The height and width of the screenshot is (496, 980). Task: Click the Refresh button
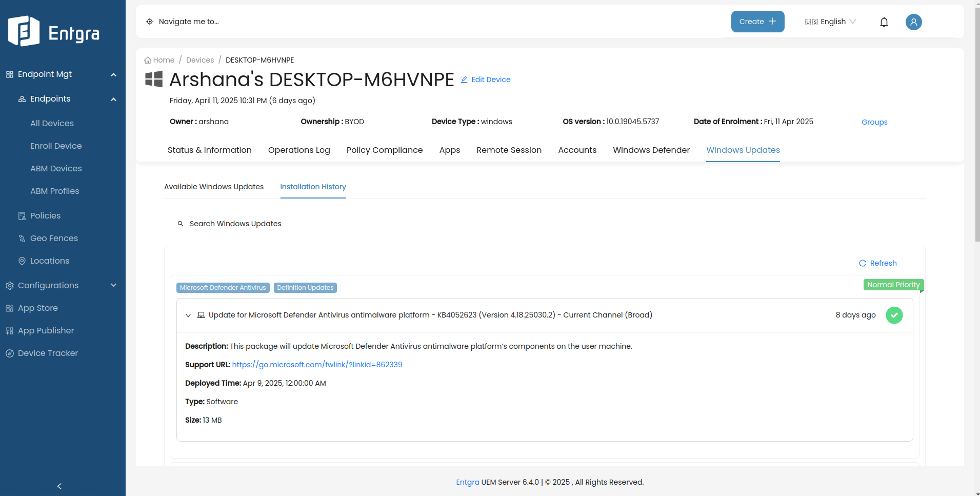(878, 263)
